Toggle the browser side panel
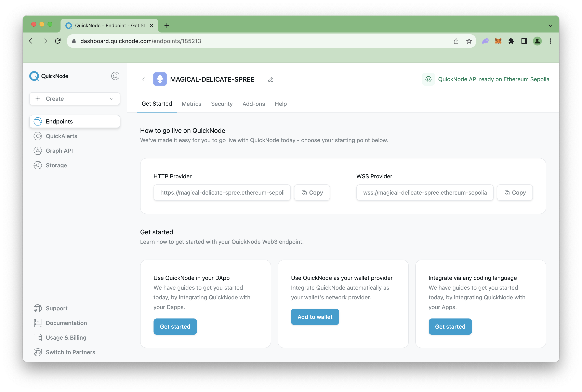 pyautogui.click(x=524, y=41)
